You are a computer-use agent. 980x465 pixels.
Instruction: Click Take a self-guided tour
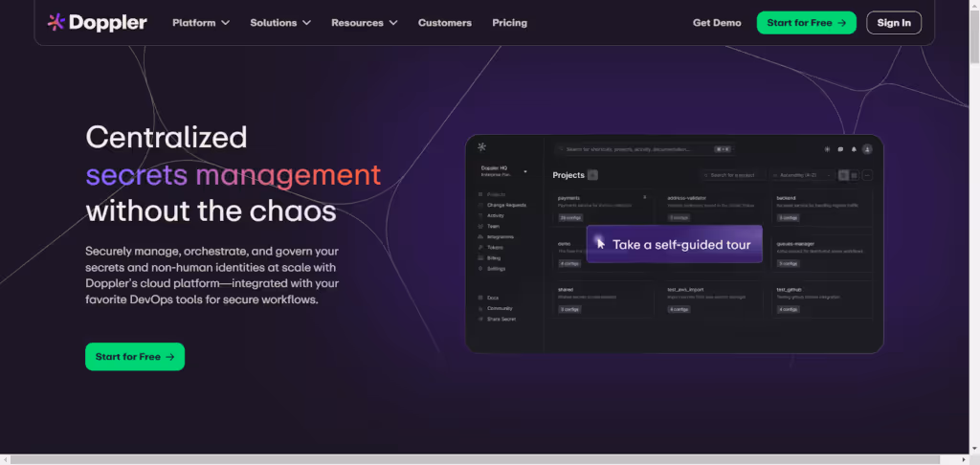(675, 244)
